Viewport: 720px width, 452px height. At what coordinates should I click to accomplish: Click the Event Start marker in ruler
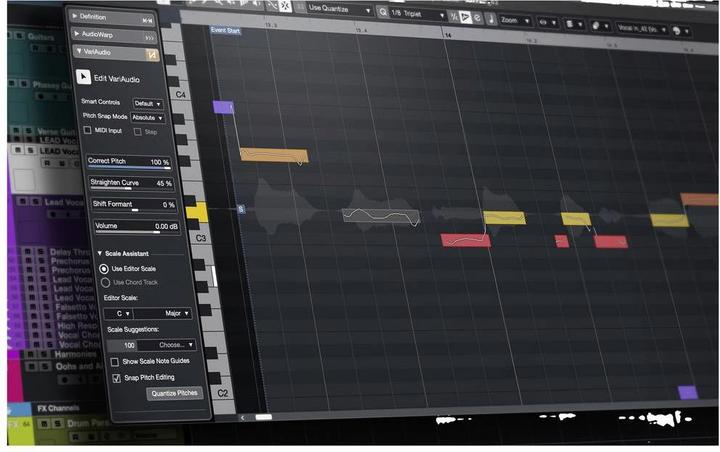[x=225, y=30]
